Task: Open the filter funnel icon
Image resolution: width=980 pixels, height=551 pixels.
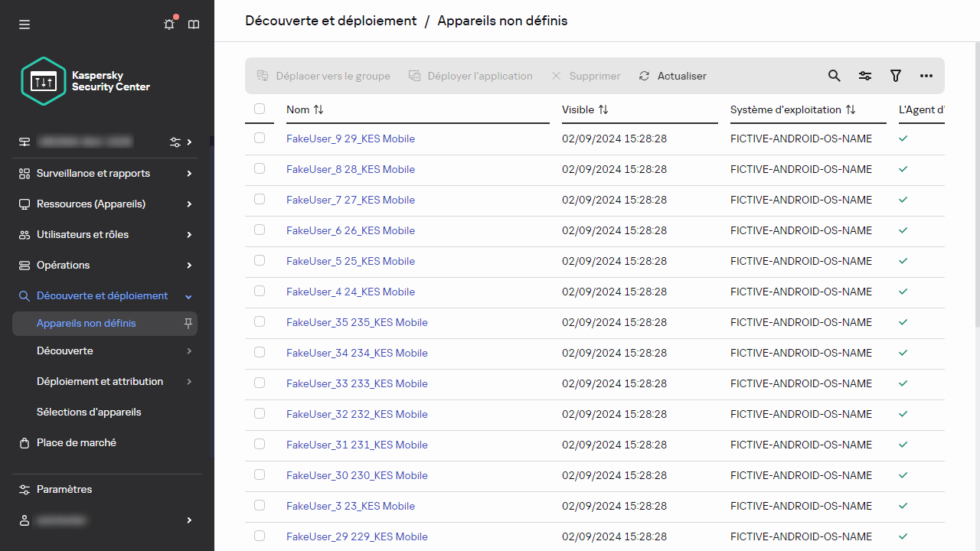Action: (895, 76)
